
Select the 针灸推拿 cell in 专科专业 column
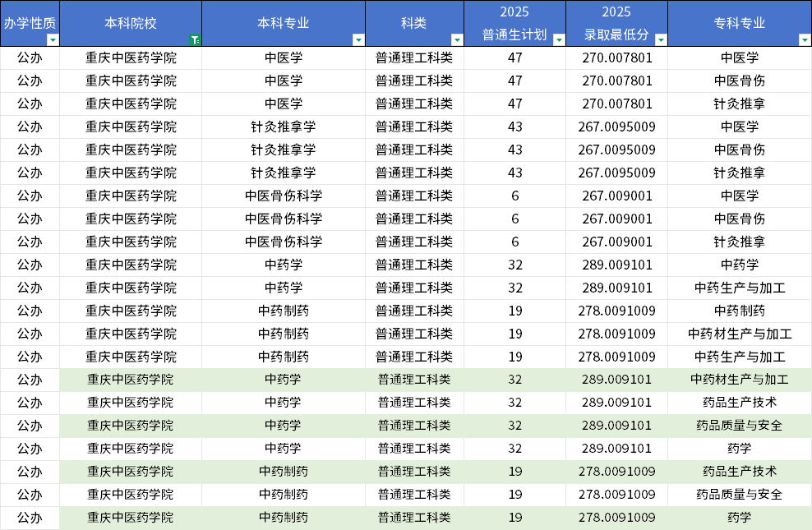tap(740, 104)
